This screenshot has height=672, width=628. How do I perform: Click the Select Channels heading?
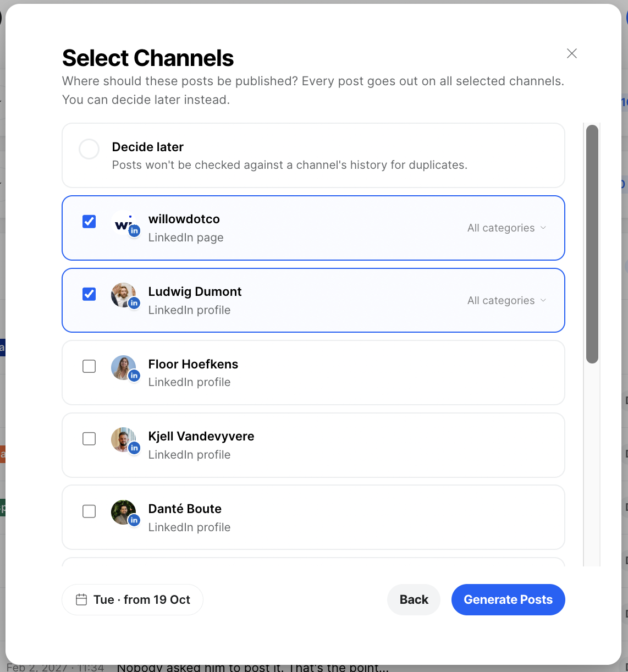148,58
